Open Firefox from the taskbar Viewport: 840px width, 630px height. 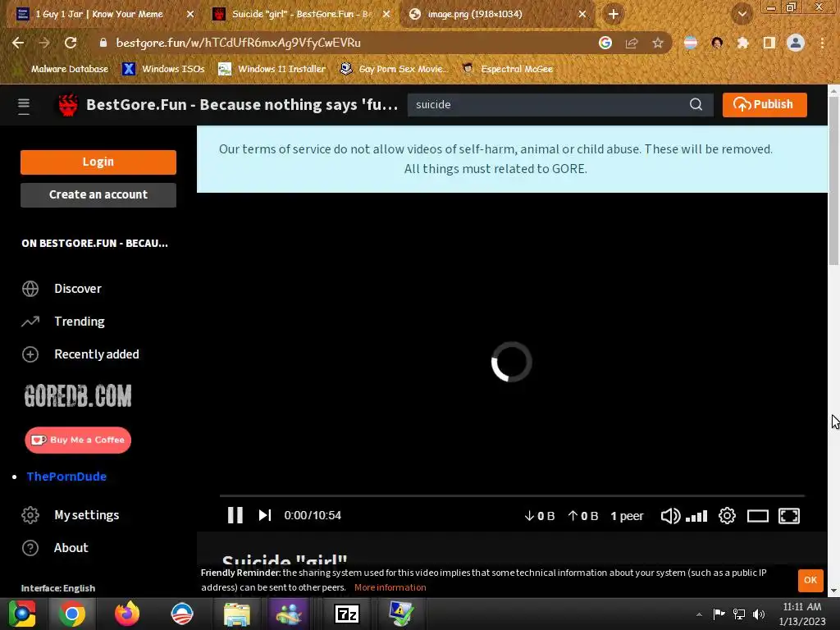click(127, 614)
